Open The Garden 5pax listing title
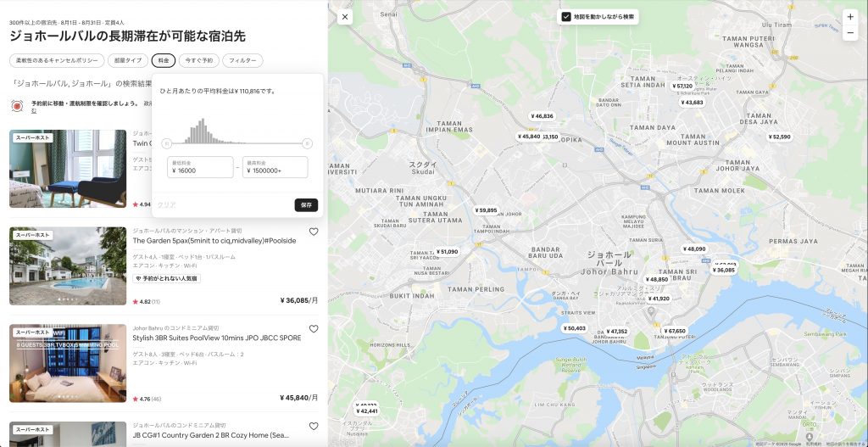Viewport: 868px width, 447px height. point(214,241)
